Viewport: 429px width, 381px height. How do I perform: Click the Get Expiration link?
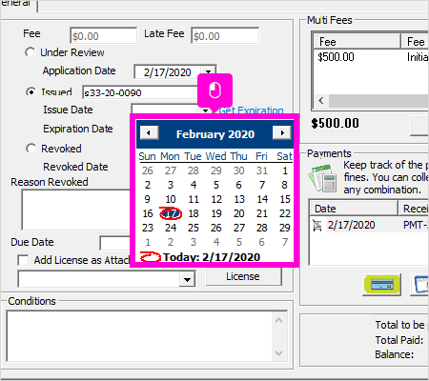(251, 110)
